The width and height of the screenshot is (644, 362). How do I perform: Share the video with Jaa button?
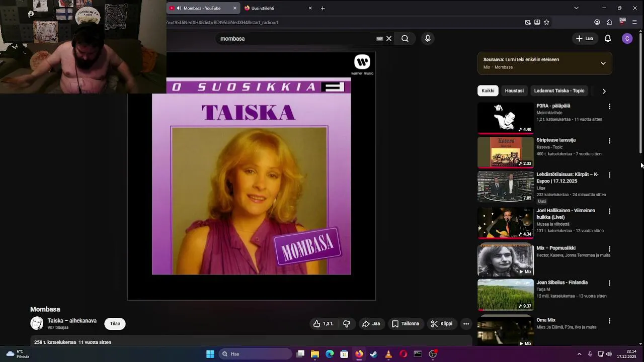pyautogui.click(x=371, y=324)
